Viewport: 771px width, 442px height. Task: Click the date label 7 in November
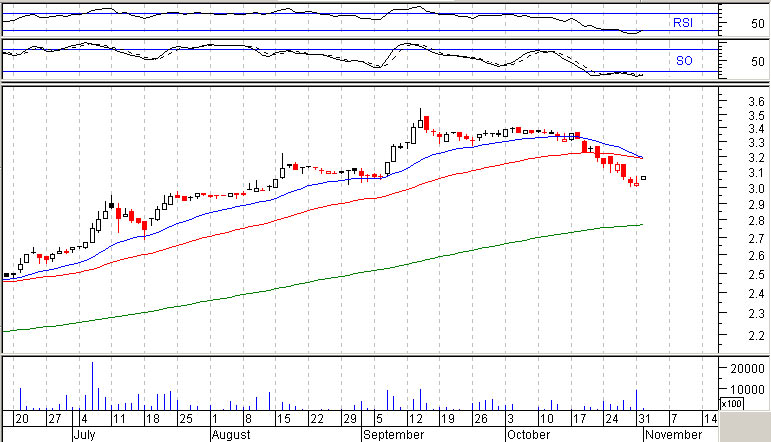[674, 419]
